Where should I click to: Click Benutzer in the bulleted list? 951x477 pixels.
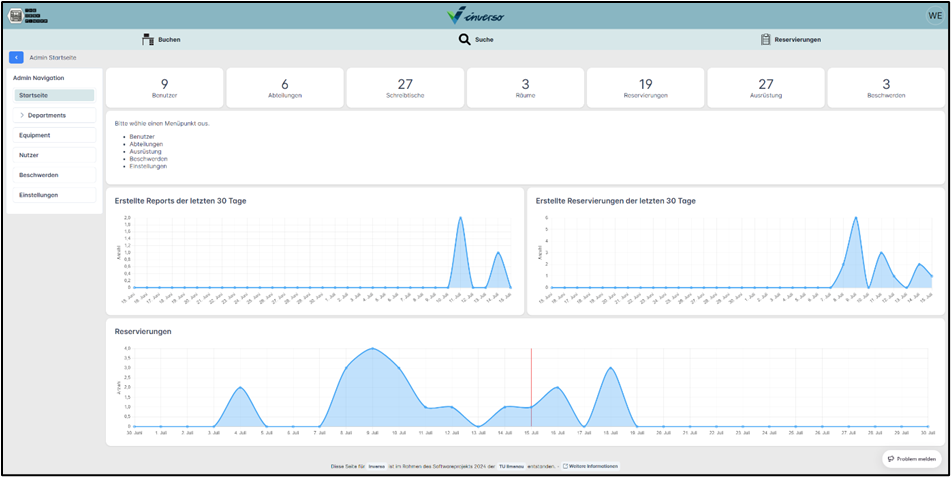click(141, 137)
